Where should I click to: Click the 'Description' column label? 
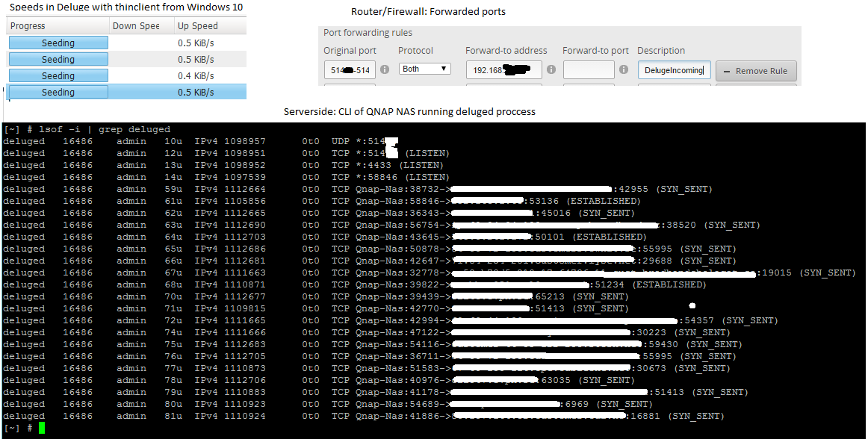coord(661,50)
